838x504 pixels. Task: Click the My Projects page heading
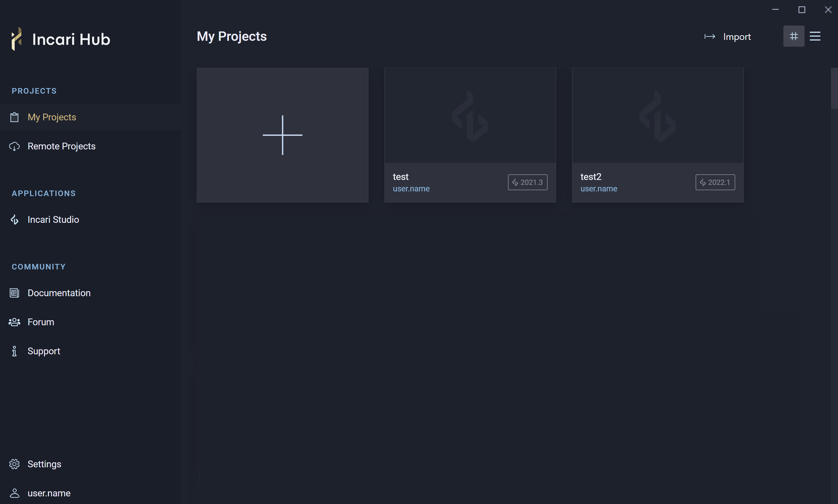pyautogui.click(x=232, y=36)
